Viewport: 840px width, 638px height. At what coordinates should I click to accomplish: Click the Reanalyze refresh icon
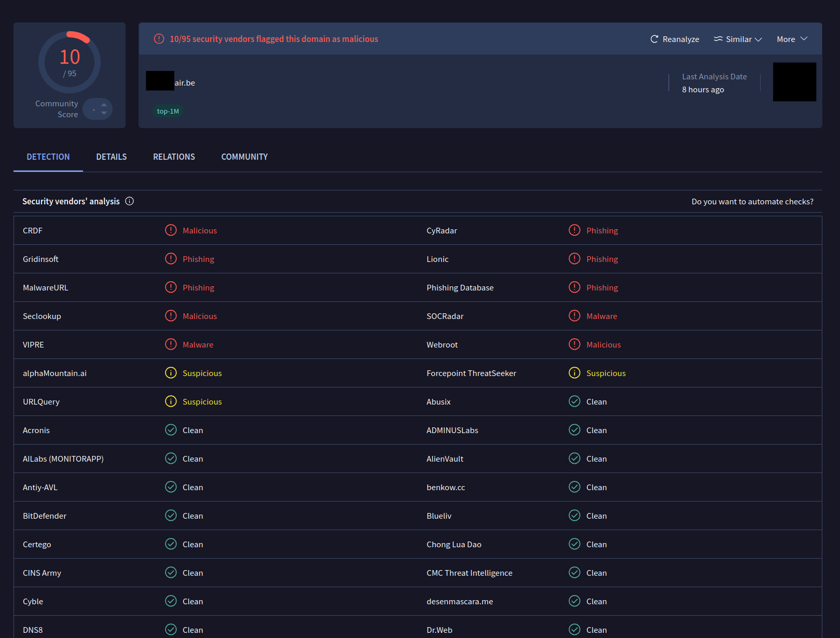[x=654, y=39]
